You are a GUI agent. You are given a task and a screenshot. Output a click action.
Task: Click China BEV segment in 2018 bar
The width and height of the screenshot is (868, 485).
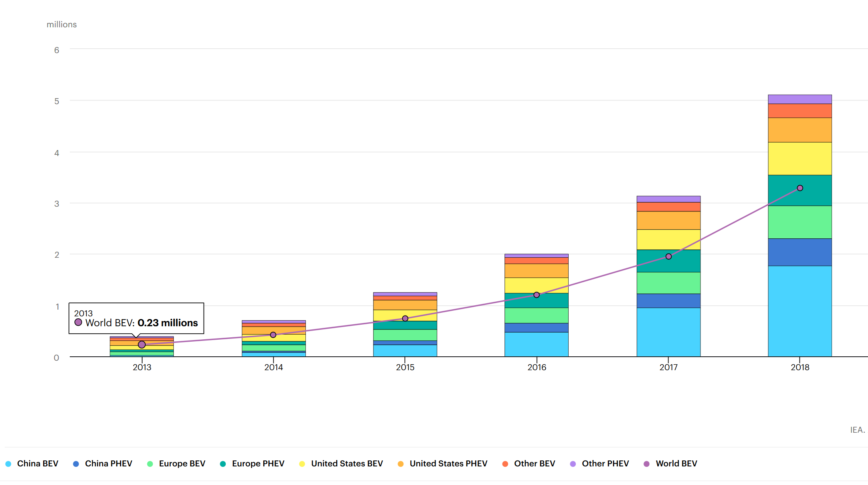point(800,311)
